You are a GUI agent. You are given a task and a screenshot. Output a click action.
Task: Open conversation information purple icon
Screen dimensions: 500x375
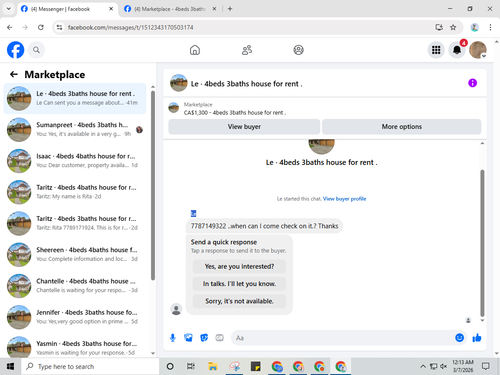tap(472, 83)
